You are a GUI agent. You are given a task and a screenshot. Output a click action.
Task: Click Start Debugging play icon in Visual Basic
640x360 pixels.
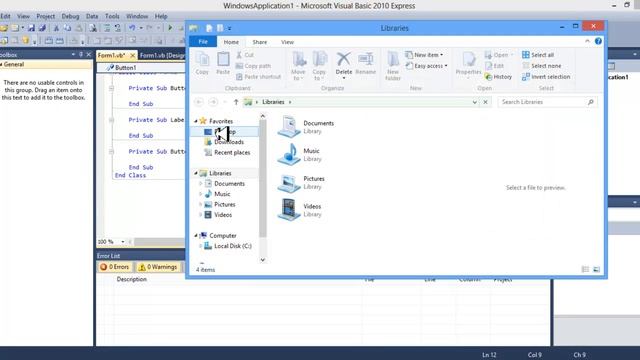[x=170, y=28]
